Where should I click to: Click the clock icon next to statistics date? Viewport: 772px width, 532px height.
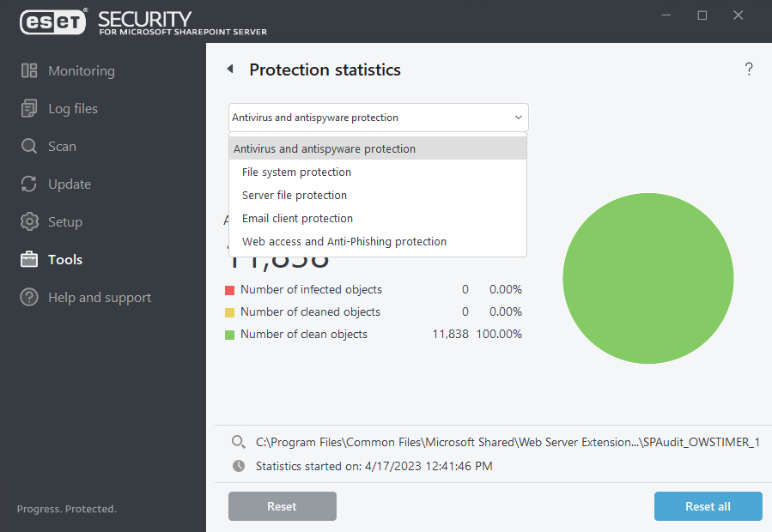tap(239, 466)
